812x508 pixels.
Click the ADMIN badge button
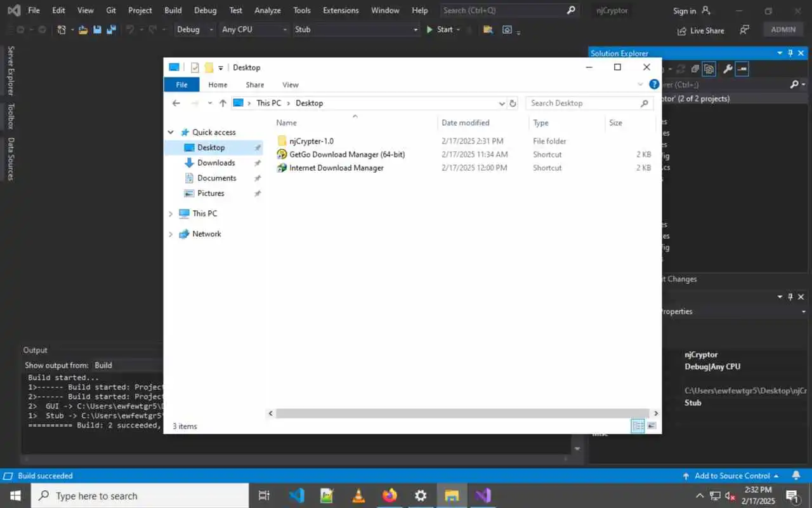tap(783, 29)
